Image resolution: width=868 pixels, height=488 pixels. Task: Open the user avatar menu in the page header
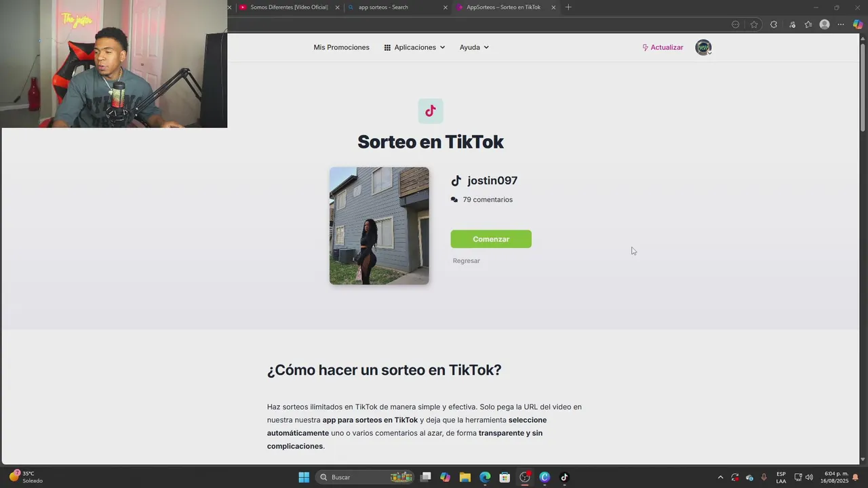pos(703,47)
